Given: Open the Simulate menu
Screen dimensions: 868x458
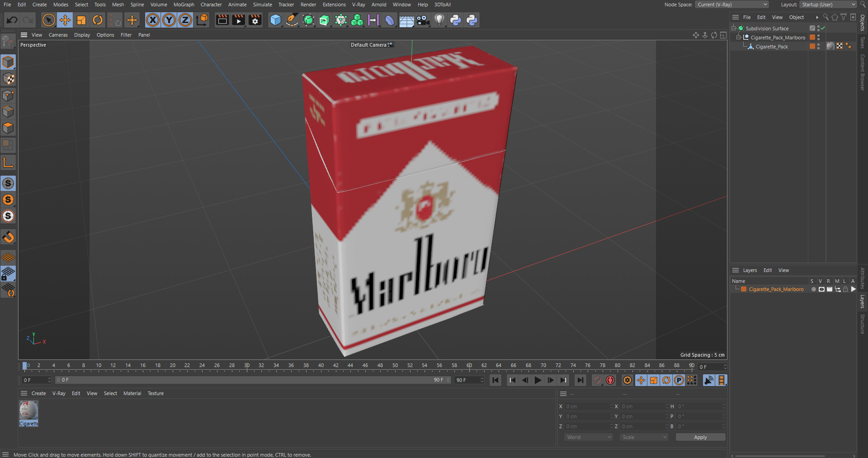Looking at the screenshot, I should click(262, 5).
